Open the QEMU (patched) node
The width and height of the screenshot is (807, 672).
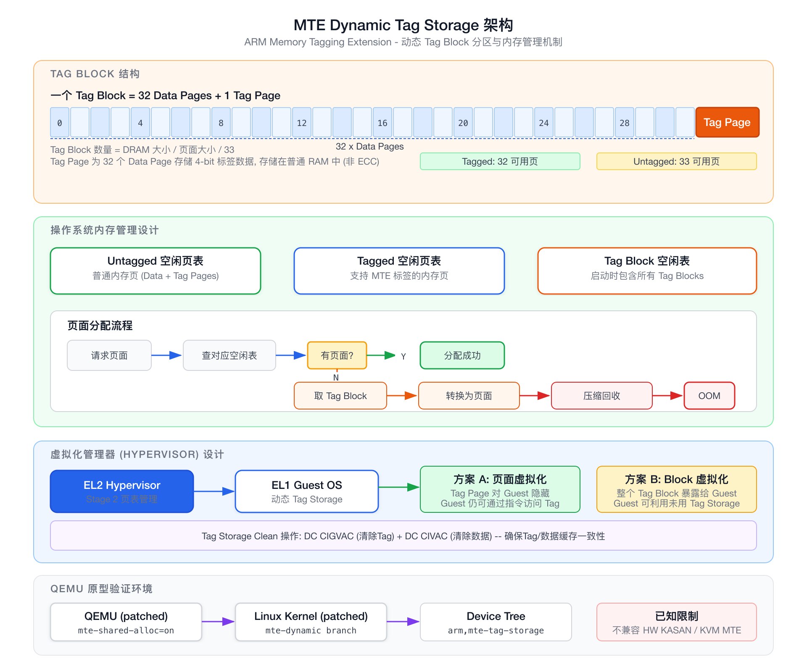126,622
